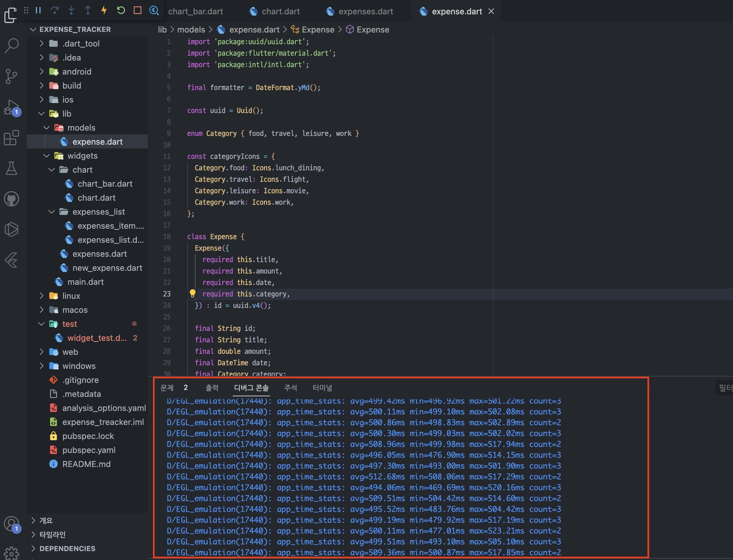This screenshot has height=560, width=733.
Task: Click the lightbulb quick fix icon
Action: tap(193, 293)
